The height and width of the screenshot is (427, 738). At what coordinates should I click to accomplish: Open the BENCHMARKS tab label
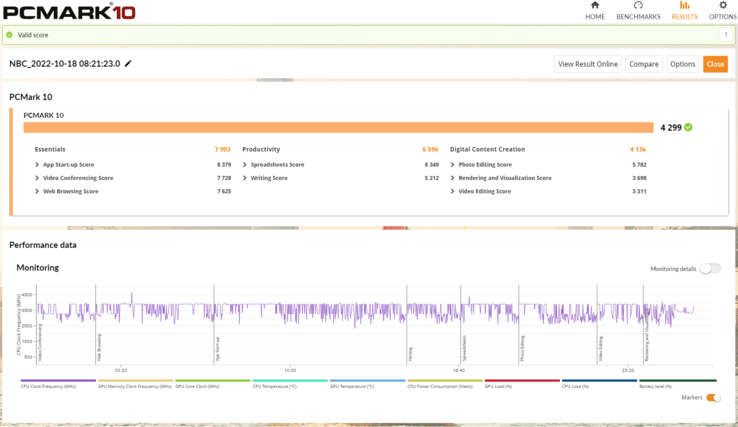638,16
